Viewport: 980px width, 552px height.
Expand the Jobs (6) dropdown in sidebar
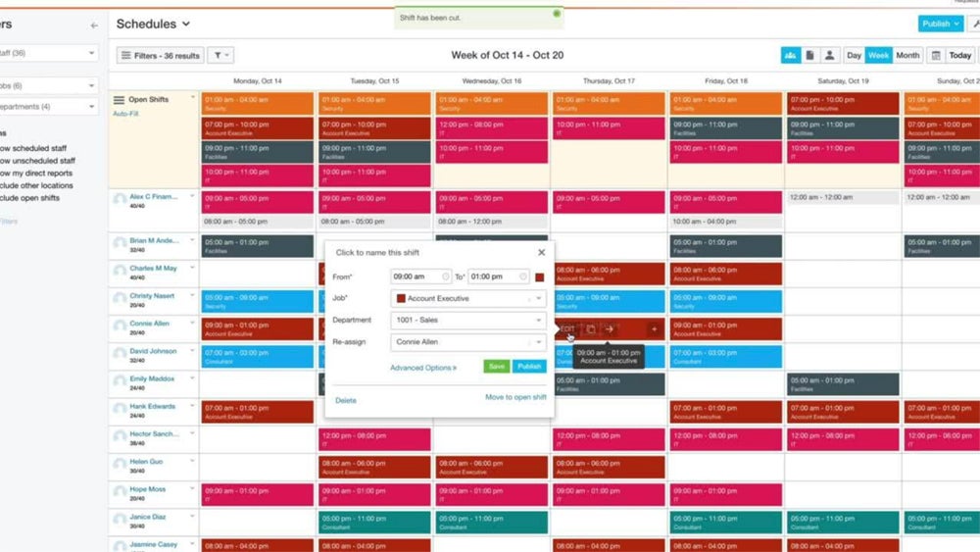click(x=47, y=85)
